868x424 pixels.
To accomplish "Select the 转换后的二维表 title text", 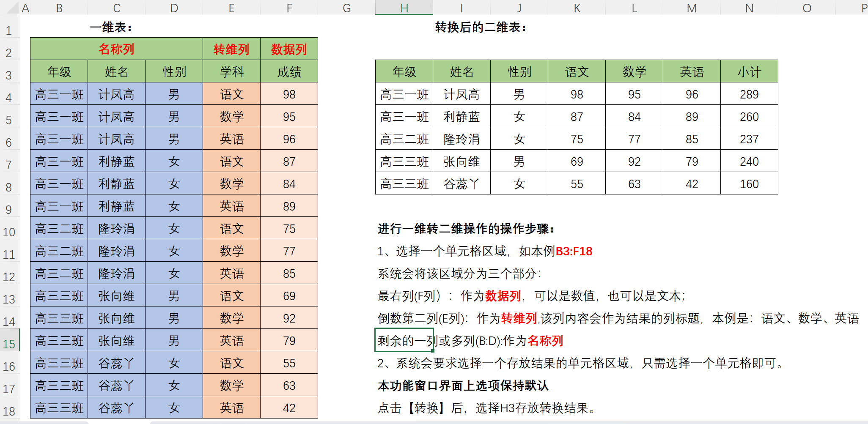I will [x=481, y=27].
